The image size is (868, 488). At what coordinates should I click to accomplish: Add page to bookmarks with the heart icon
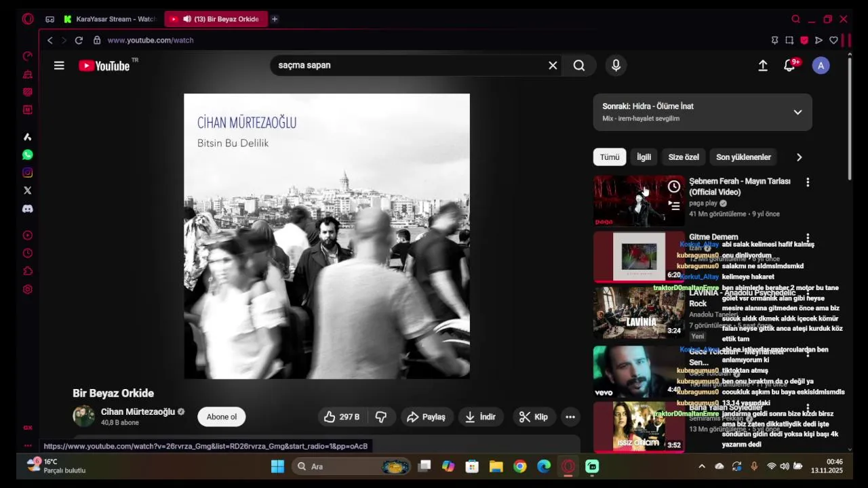pos(833,41)
